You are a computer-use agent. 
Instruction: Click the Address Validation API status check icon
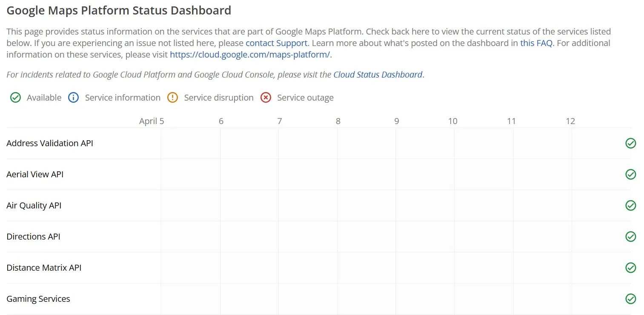(x=630, y=143)
